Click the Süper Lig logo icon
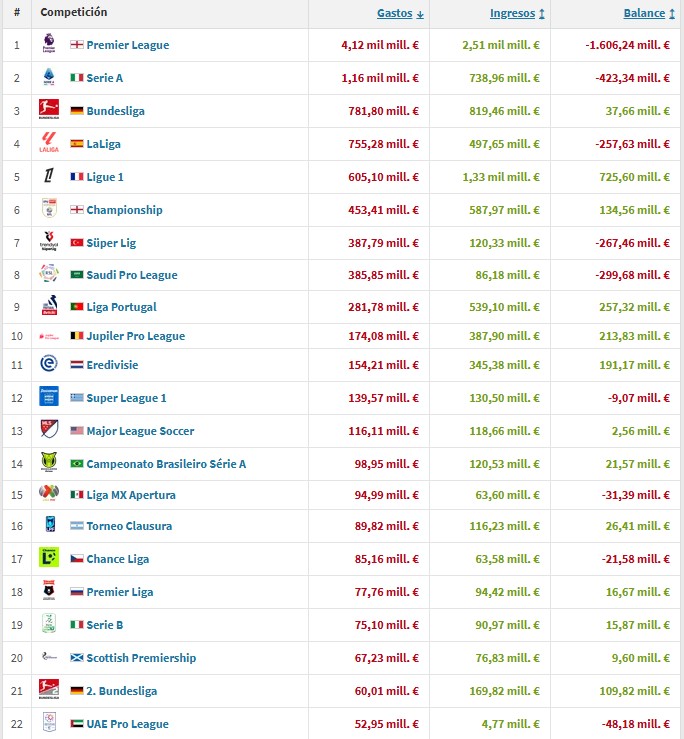 coord(49,241)
